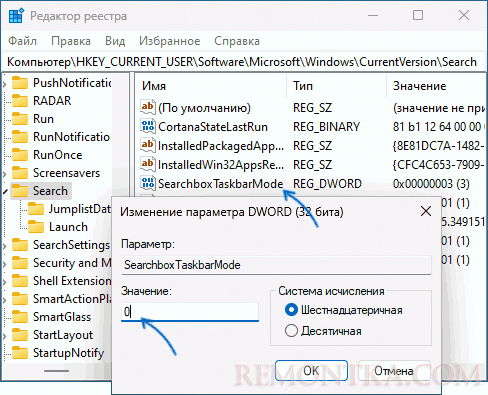
Task: Click the tree pane horizontal scrollbar
Action: coord(56,371)
